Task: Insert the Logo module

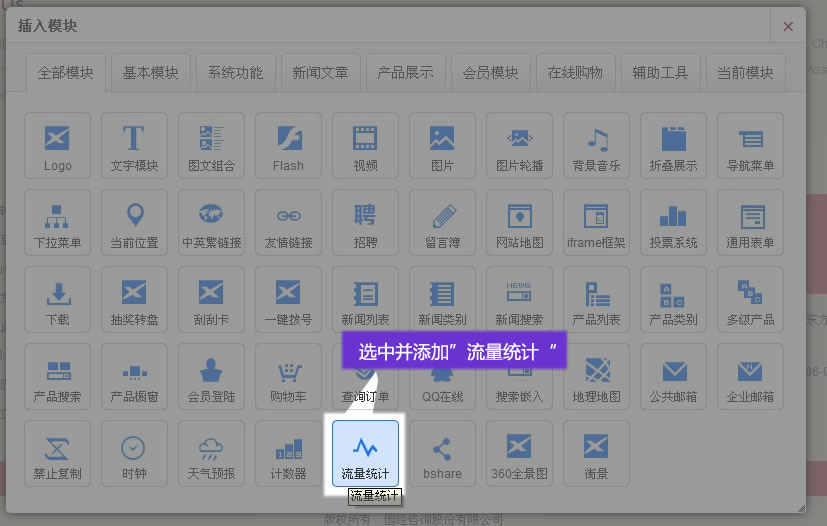Action: pyautogui.click(x=58, y=145)
